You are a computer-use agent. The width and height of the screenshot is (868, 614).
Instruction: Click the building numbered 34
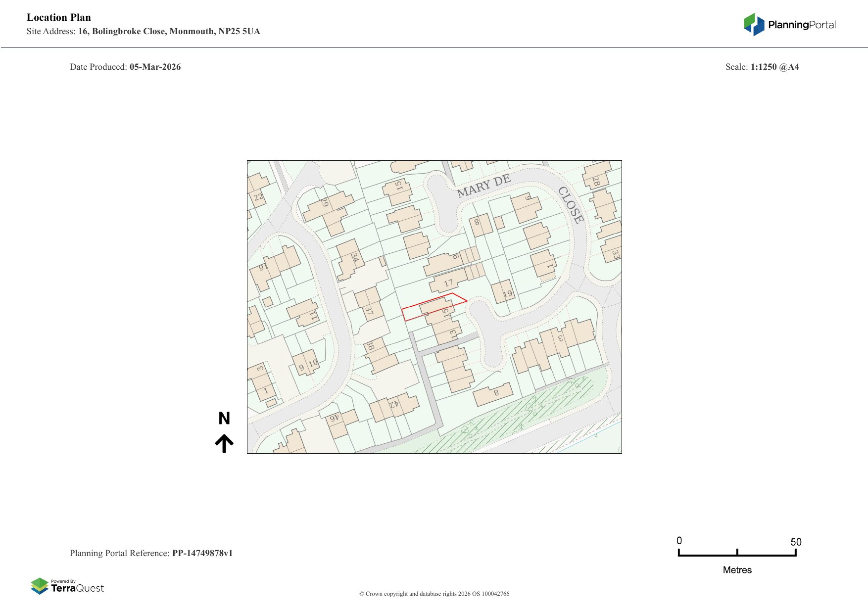point(351,260)
